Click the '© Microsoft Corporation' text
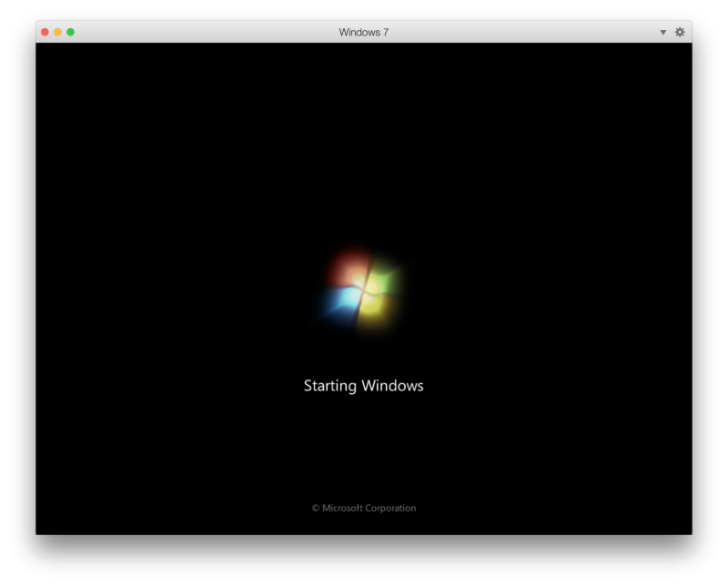The height and width of the screenshot is (586, 728). coord(363,508)
